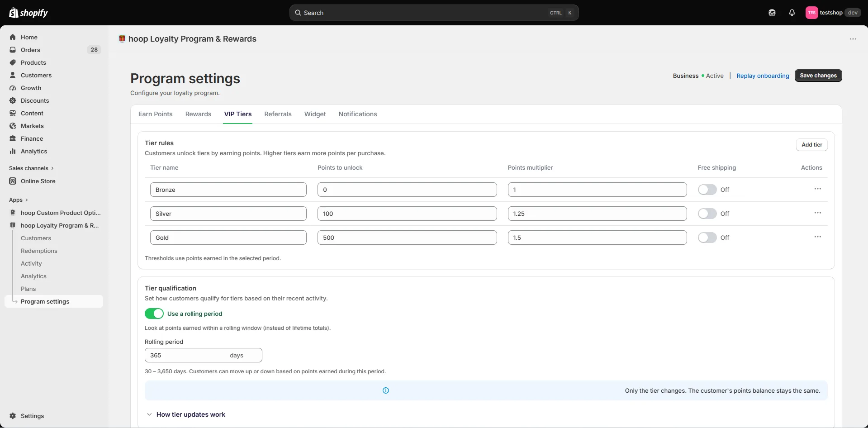
Task: Open Bronze tier actions menu
Action: 817,189
